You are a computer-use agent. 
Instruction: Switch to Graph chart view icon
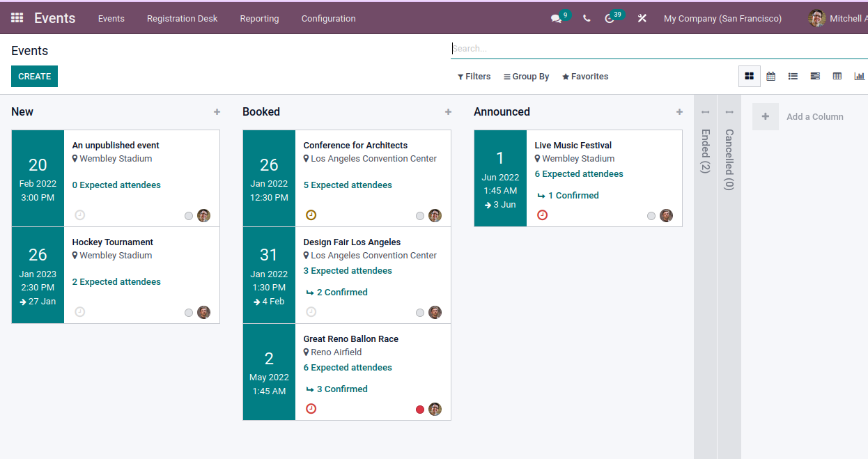[859, 77]
